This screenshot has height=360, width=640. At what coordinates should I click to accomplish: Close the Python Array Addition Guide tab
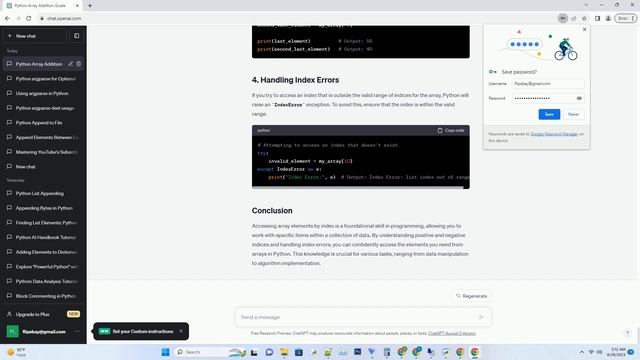tap(77, 6)
